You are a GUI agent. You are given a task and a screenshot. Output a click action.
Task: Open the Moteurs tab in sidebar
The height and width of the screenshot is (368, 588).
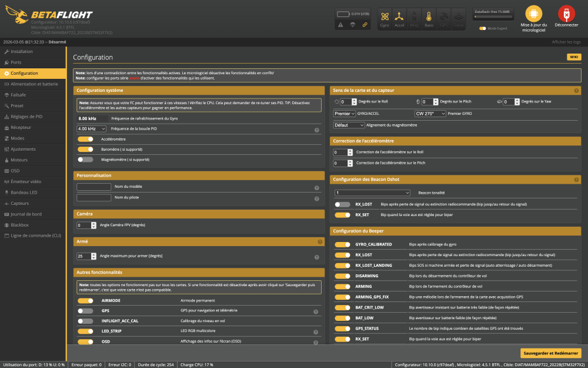pos(19,160)
